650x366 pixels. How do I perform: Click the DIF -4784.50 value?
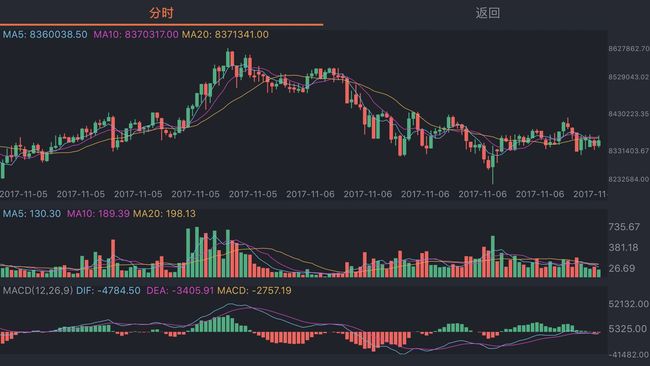[108, 291]
